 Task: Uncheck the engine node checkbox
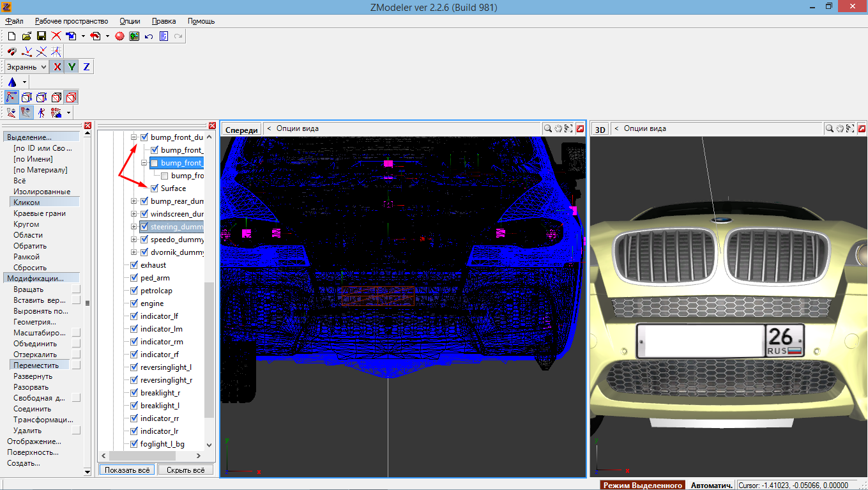coord(134,303)
